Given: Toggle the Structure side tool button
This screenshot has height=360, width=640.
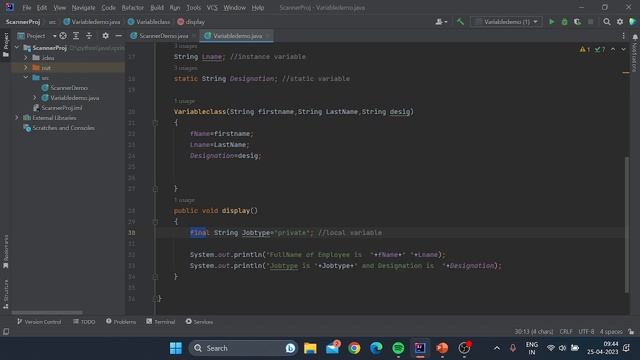Looking at the screenshot, I should pos(6,294).
